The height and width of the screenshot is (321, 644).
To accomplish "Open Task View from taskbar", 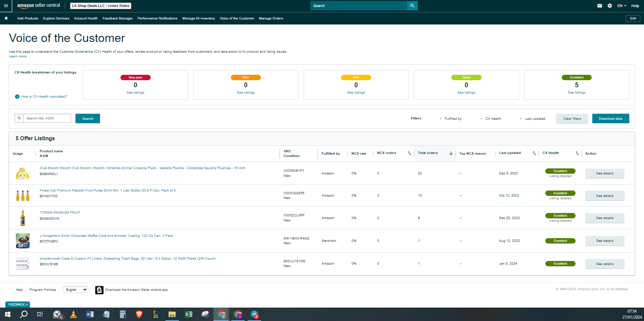I will 40,314.
